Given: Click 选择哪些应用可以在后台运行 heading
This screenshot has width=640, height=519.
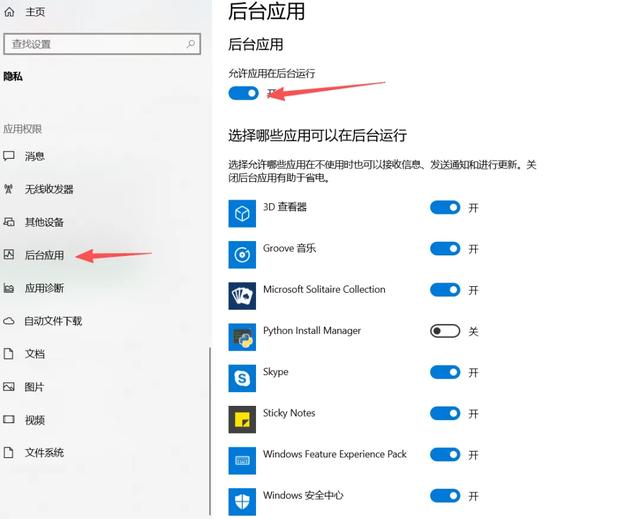Looking at the screenshot, I should pyautogui.click(x=318, y=135).
